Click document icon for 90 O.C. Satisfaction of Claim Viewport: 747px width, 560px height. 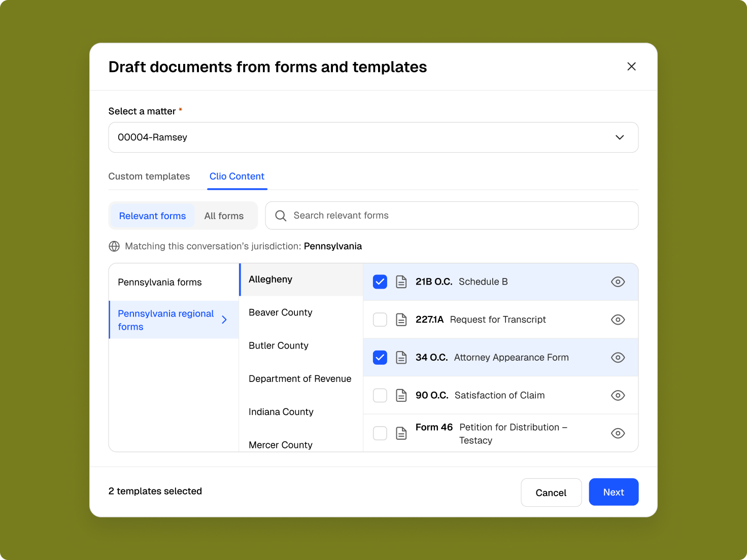(x=401, y=395)
